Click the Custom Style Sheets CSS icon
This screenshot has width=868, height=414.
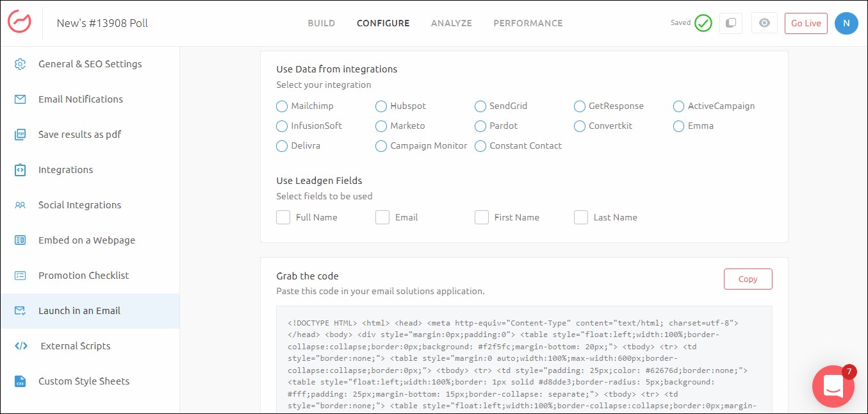20,381
